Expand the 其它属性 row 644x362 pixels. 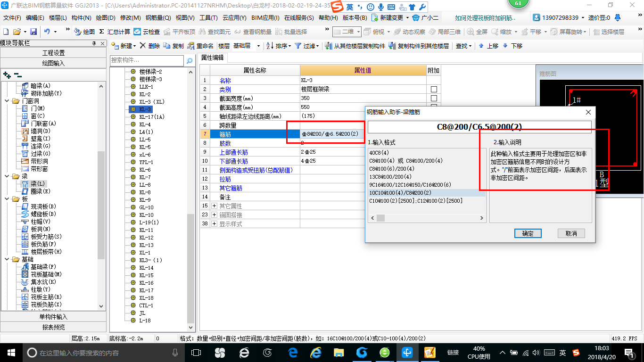coord(215,206)
